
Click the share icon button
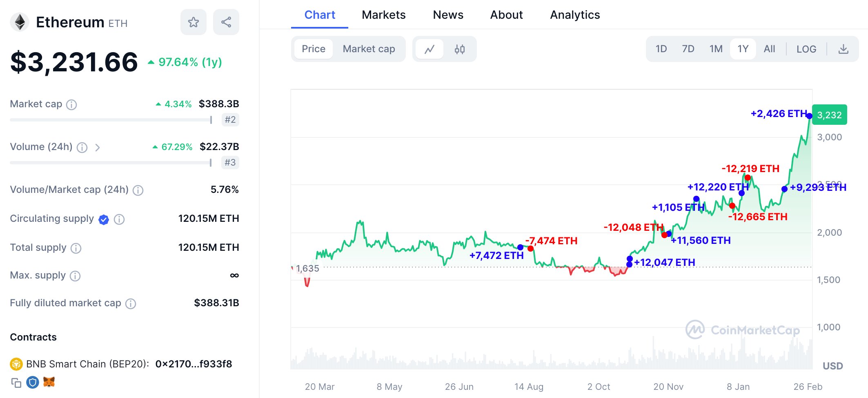click(x=226, y=22)
